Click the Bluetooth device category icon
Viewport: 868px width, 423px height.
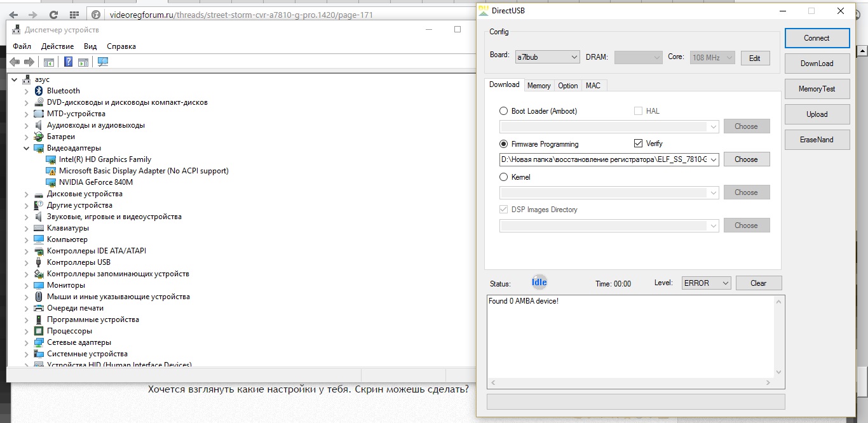pyautogui.click(x=39, y=91)
